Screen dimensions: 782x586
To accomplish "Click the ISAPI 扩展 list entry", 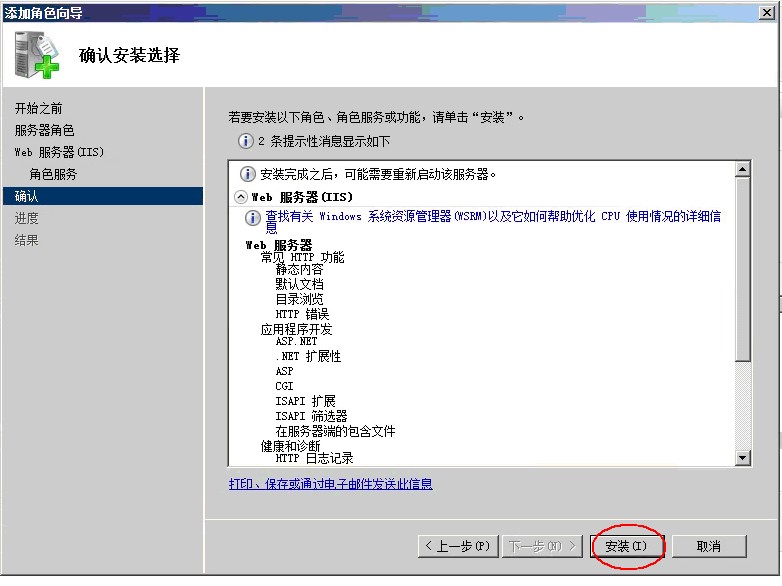I will point(305,401).
